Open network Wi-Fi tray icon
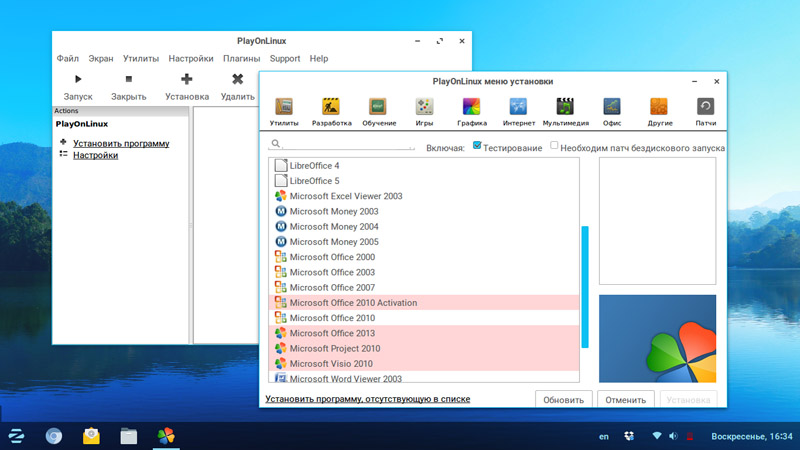This screenshot has height=450, width=800. [x=657, y=436]
